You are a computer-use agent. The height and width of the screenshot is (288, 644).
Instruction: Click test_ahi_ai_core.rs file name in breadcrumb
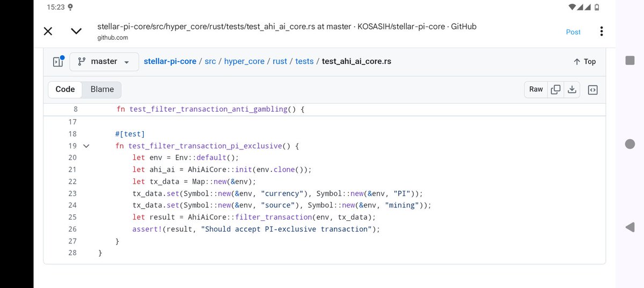click(x=356, y=61)
